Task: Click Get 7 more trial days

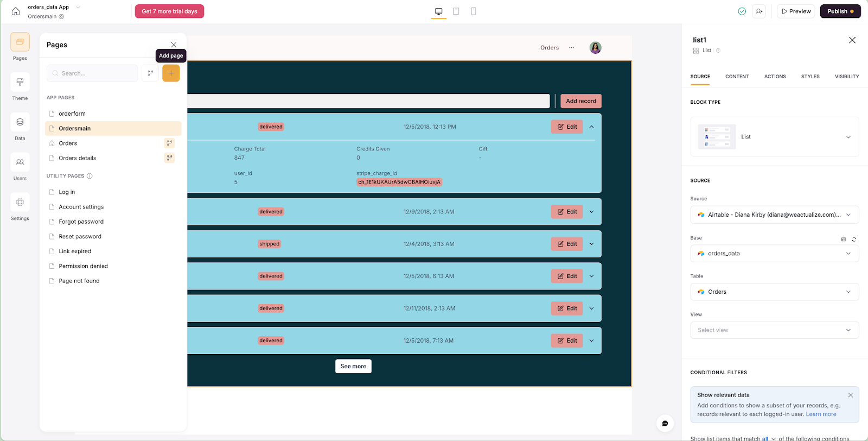Action: pos(169,11)
